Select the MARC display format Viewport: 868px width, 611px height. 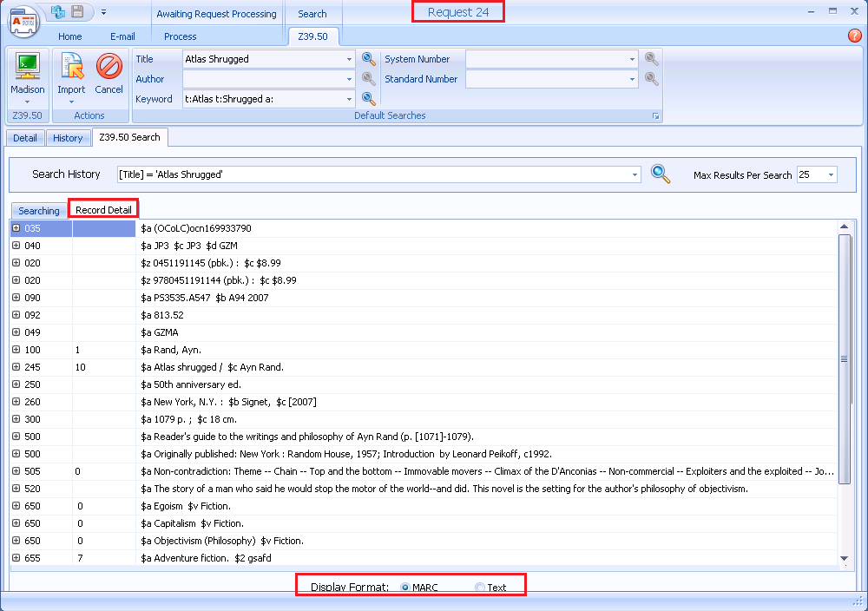[x=404, y=587]
